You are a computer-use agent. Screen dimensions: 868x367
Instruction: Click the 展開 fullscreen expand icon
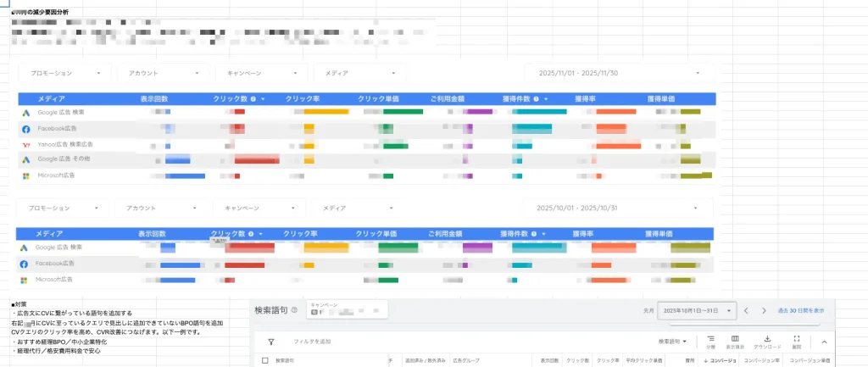pyautogui.click(x=797, y=341)
